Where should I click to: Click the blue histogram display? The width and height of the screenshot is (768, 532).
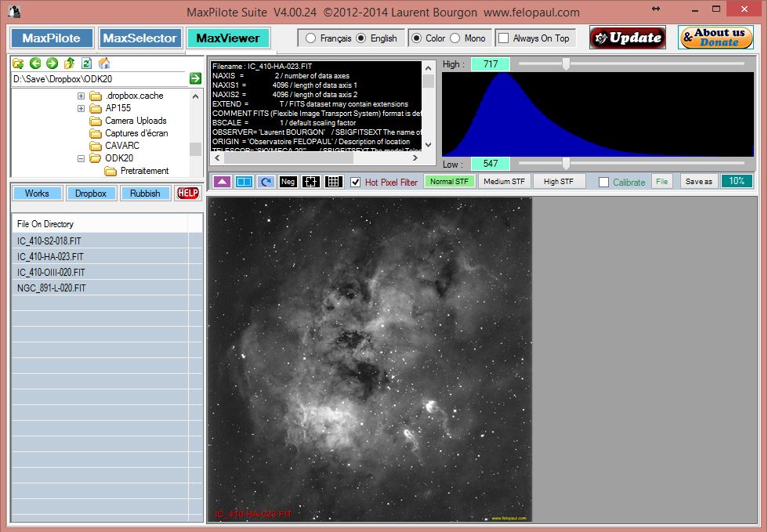597,114
